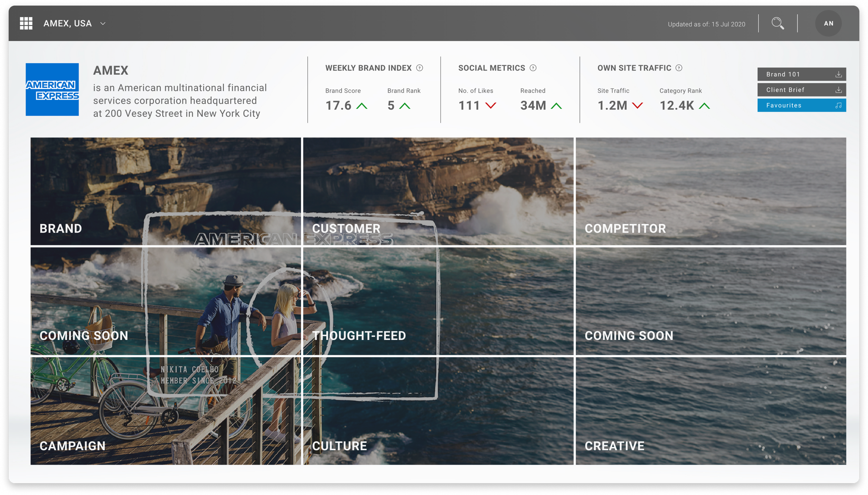Screen dimensions: 868x495
Task: Click Social Metrics help icon
Action: coord(533,68)
